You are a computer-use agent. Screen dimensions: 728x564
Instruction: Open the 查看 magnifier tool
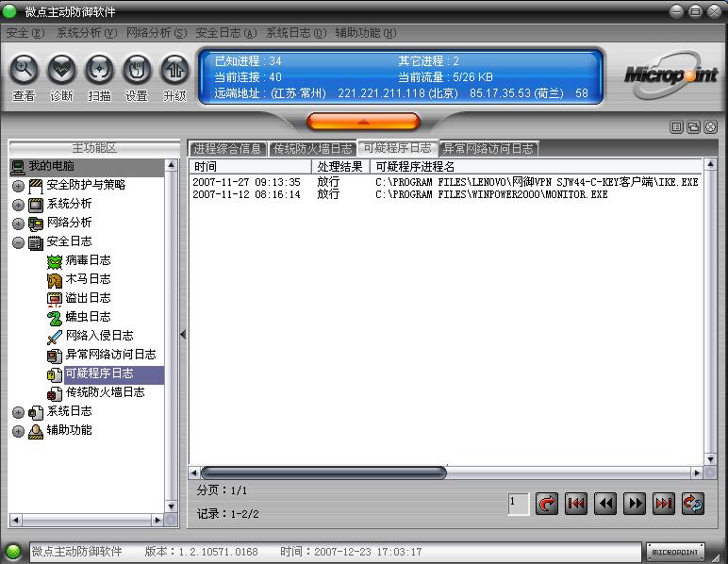tap(24, 70)
